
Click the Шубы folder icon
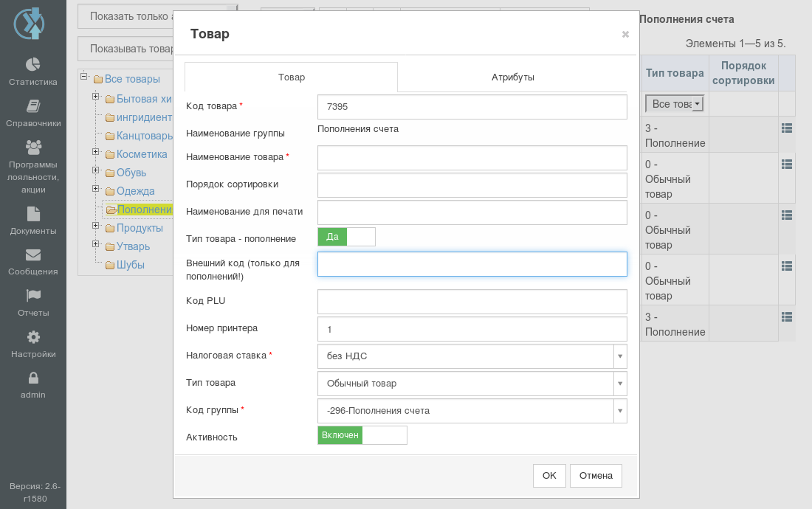coord(110,266)
